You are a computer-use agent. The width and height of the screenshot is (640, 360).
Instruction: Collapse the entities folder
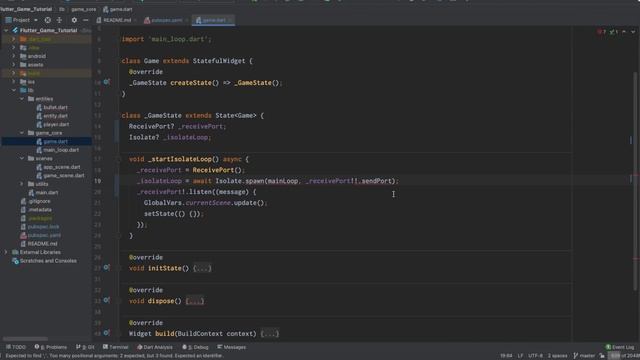(22, 99)
